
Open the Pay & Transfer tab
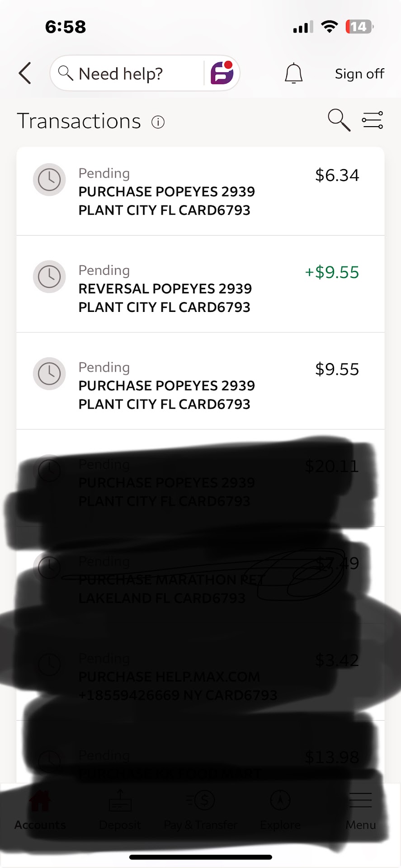point(201,811)
